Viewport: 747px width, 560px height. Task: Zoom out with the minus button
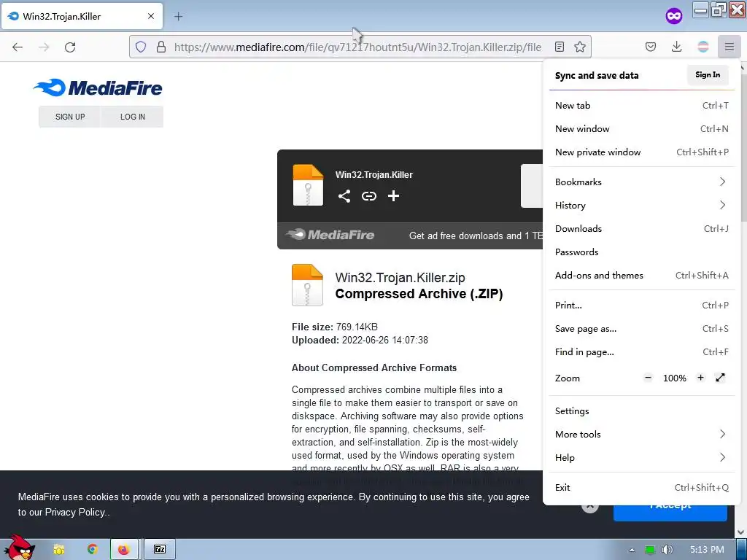point(648,378)
